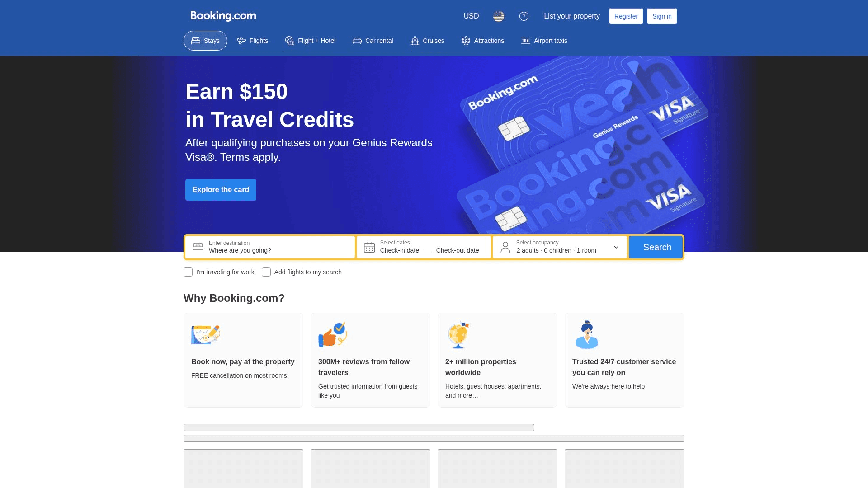Click the Check-out date field
The image size is (868, 488).
(x=458, y=250)
